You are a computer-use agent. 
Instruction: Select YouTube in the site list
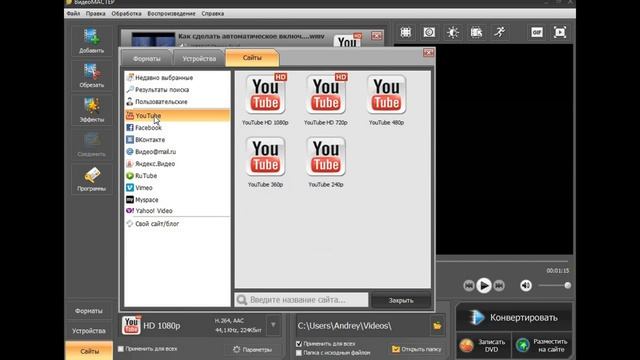pos(177,116)
